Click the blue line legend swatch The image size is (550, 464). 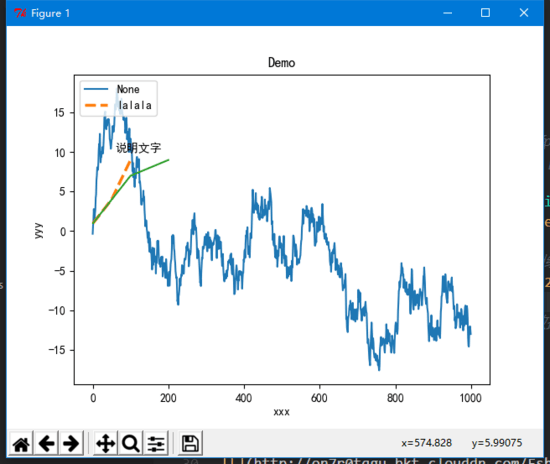click(x=96, y=89)
